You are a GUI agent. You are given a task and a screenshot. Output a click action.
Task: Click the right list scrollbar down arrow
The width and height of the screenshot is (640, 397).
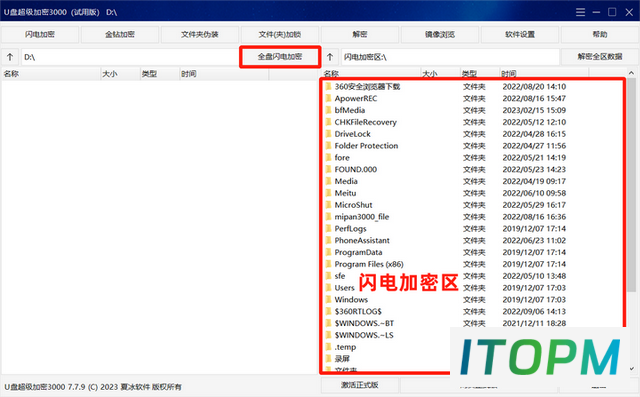[632, 368]
